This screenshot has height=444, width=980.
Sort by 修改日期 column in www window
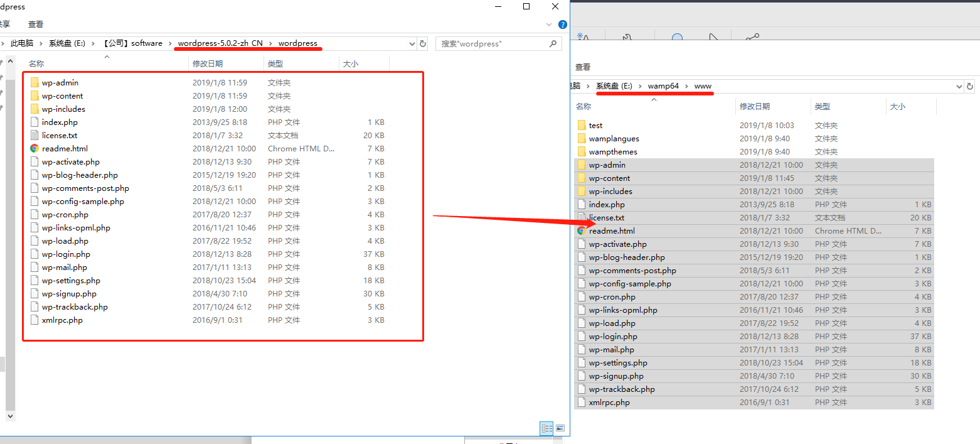[x=755, y=106]
